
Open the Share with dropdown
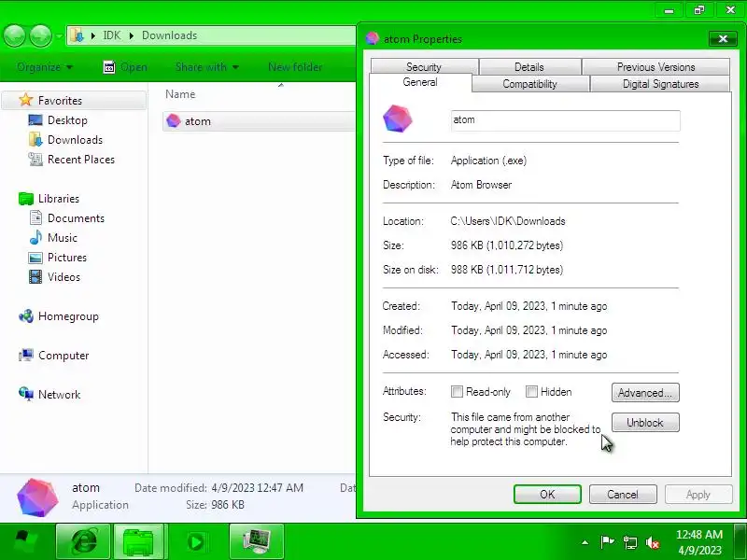point(206,67)
